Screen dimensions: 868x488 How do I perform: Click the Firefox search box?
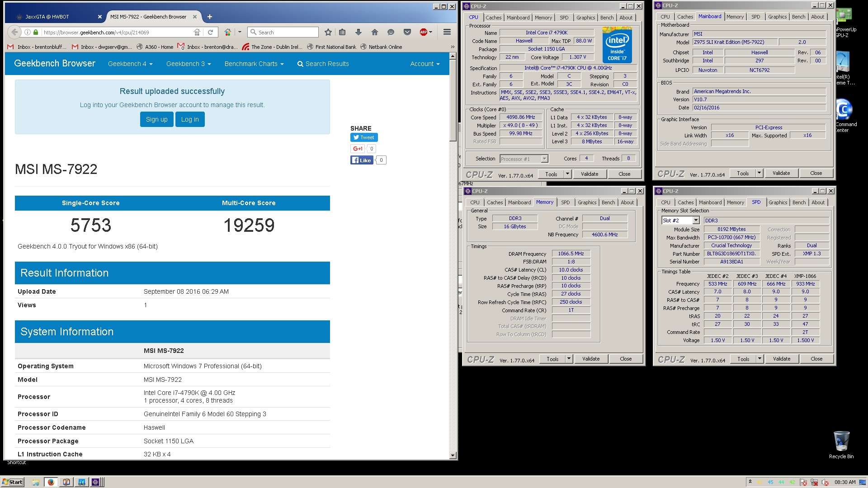point(283,33)
